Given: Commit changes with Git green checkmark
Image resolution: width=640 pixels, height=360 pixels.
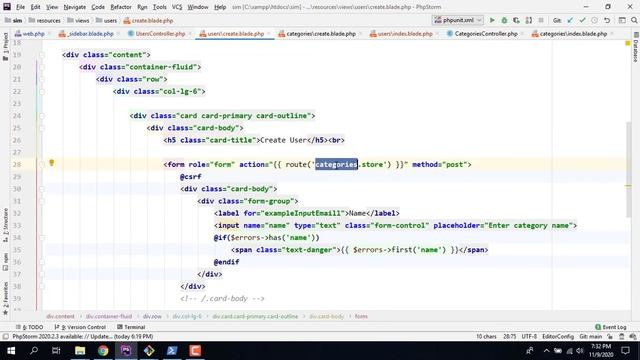Looking at the screenshot, I should [x=582, y=20].
